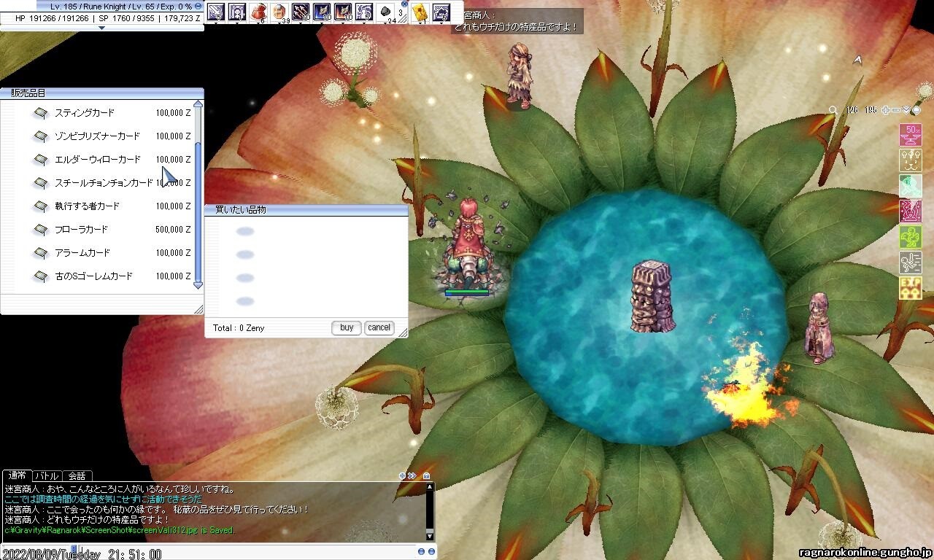Click the swirl skill icon in the hotbar

[x=364, y=11]
